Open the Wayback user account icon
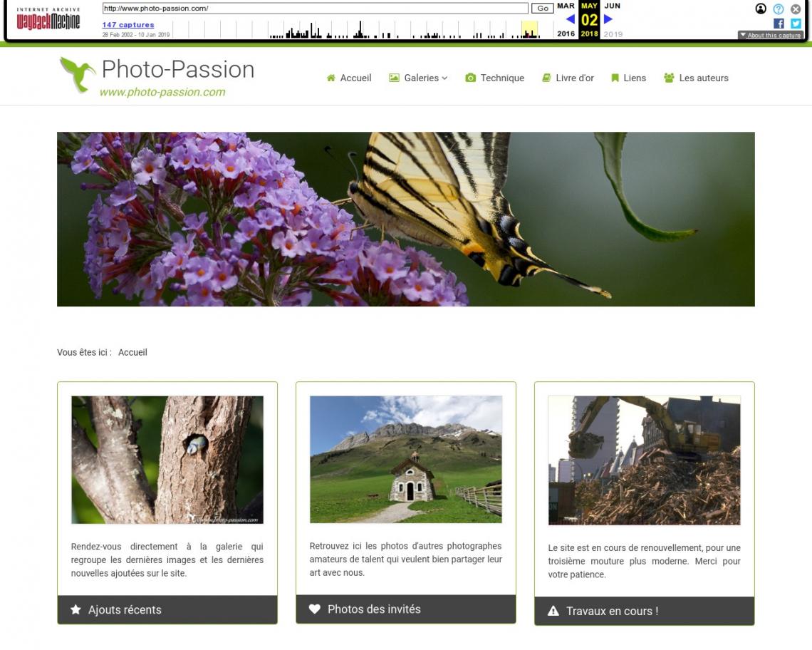The image size is (812, 650). pyautogui.click(x=761, y=9)
